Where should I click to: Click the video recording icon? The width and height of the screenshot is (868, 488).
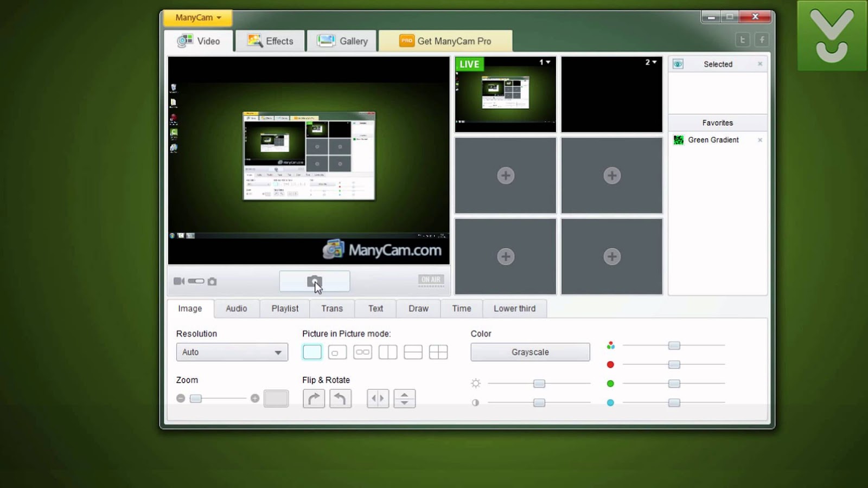point(178,281)
